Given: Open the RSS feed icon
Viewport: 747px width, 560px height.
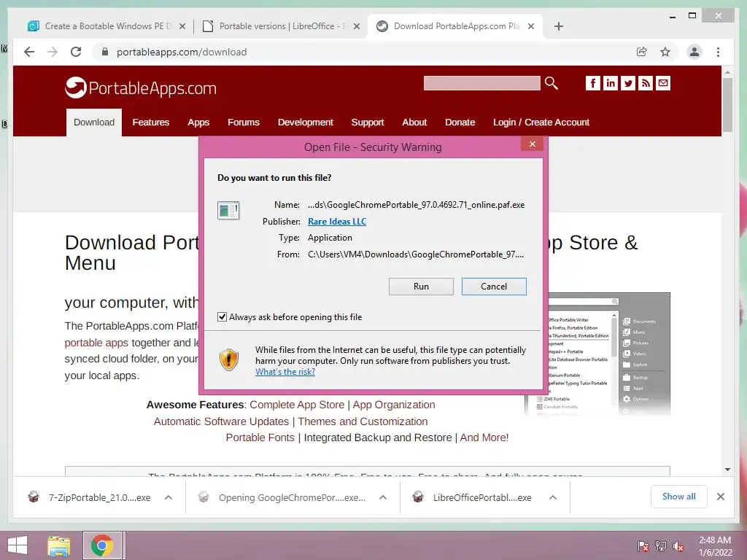Looking at the screenshot, I should click(x=646, y=83).
